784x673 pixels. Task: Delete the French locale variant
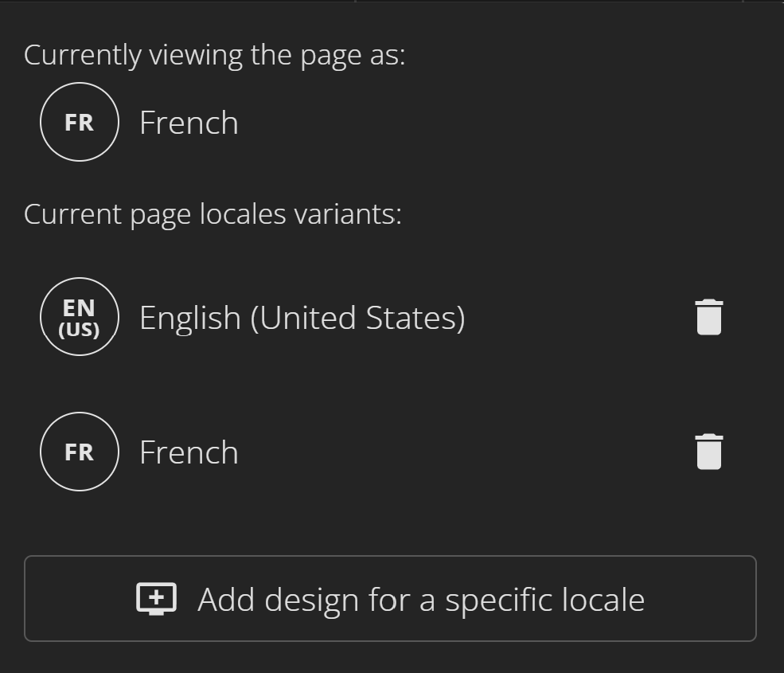pyautogui.click(x=708, y=452)
